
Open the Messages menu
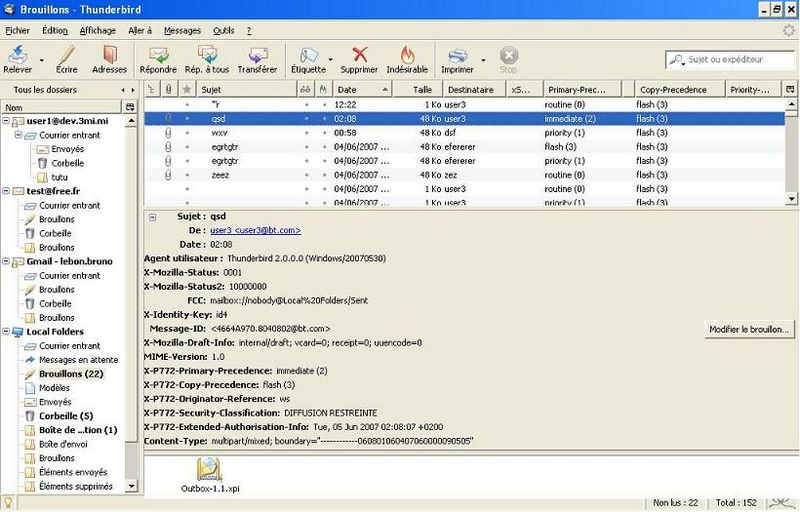point(182,31)
